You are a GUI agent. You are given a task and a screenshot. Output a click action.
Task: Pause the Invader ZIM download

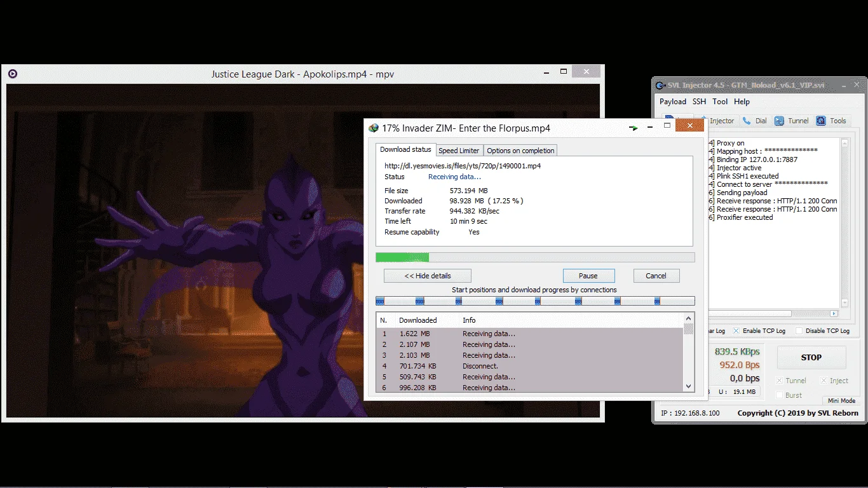click(588, 276)
